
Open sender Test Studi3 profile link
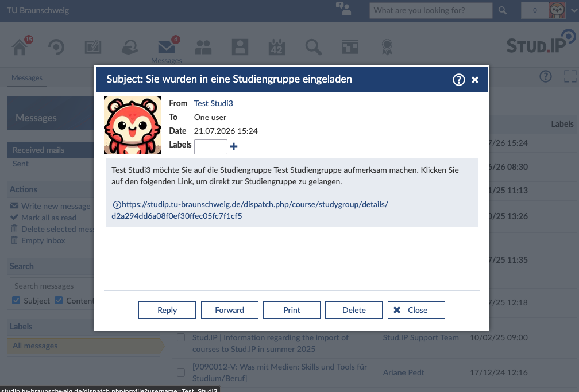point(214,103)
